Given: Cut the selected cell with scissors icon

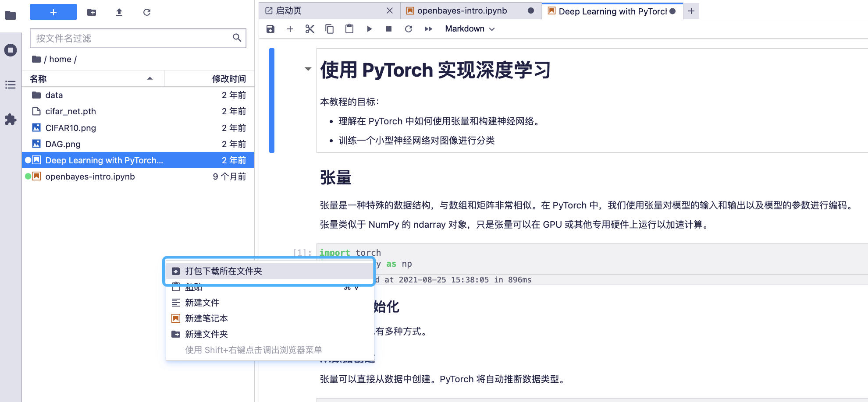Looking at the screenshot, I should coord(310,29).
